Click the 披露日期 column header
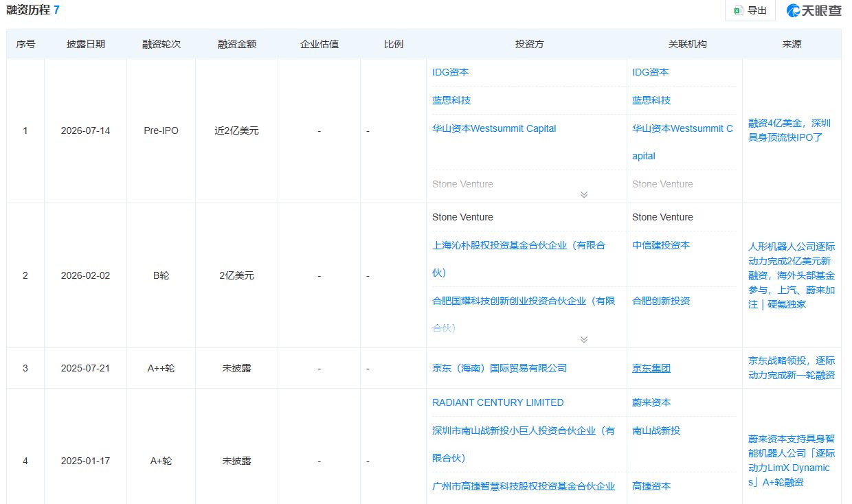The image size is (852, 504). click(x=86, y=44)
